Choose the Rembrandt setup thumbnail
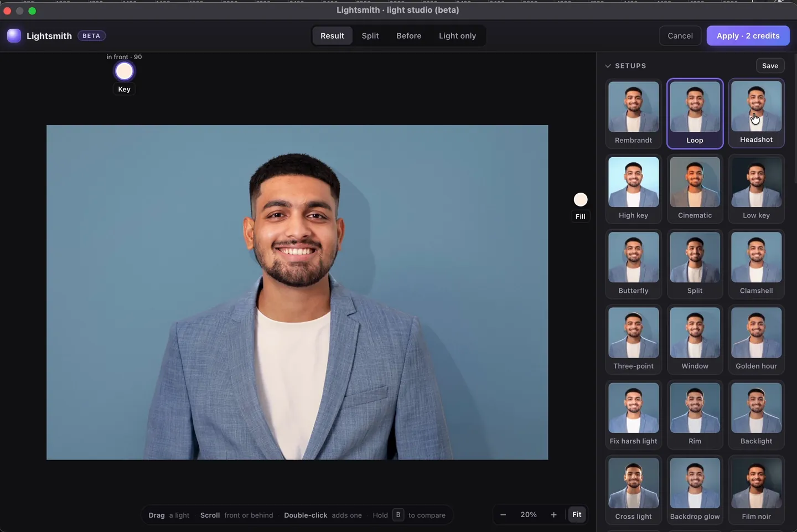 633,113
